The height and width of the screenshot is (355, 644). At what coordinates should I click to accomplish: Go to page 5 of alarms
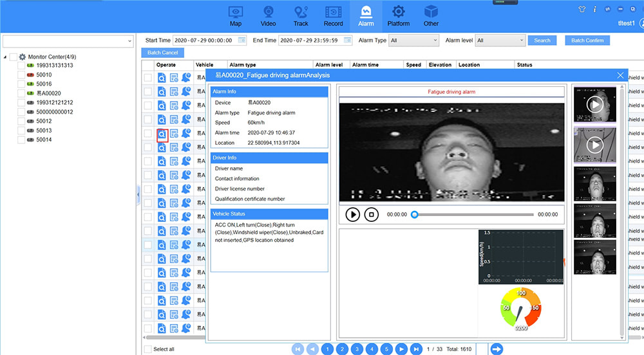pyautogui.click(x=386, y=349)
